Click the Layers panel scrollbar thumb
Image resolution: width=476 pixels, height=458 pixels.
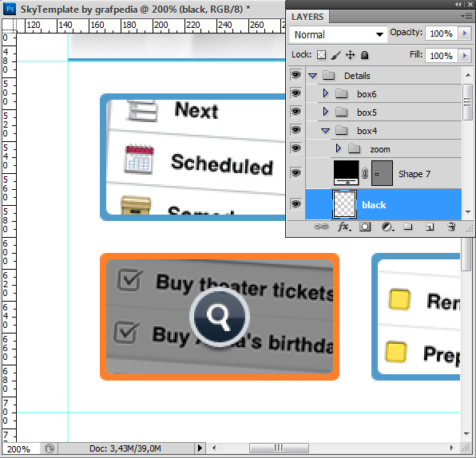pyautogui.click(x=468, y=102)
